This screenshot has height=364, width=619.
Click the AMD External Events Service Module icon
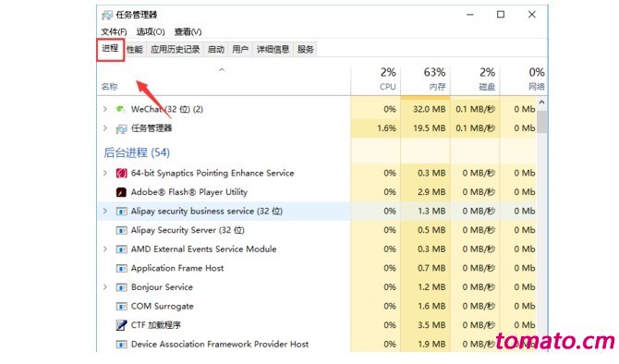[x=121, y=249]
